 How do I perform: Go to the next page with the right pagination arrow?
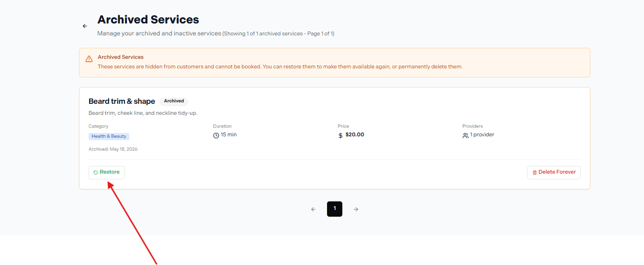(x=356, y=209)
